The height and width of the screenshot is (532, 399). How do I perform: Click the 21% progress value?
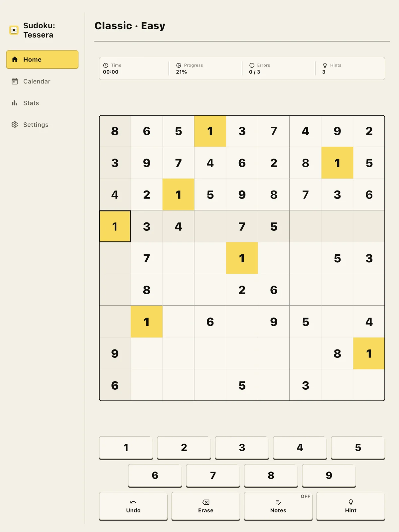[182, 72]
